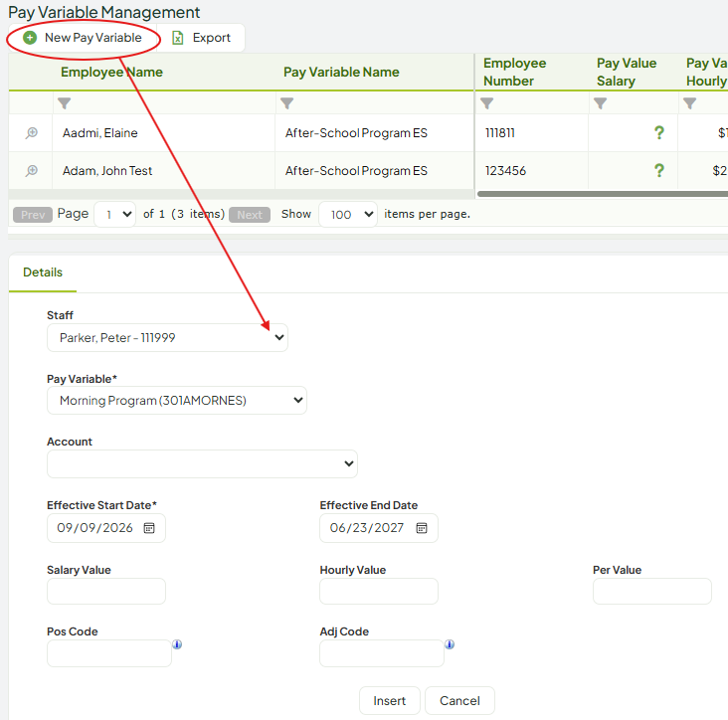The width and height of the screenshot is (728, 720).
Task: Click the Export button
Action: coord(201,38)
